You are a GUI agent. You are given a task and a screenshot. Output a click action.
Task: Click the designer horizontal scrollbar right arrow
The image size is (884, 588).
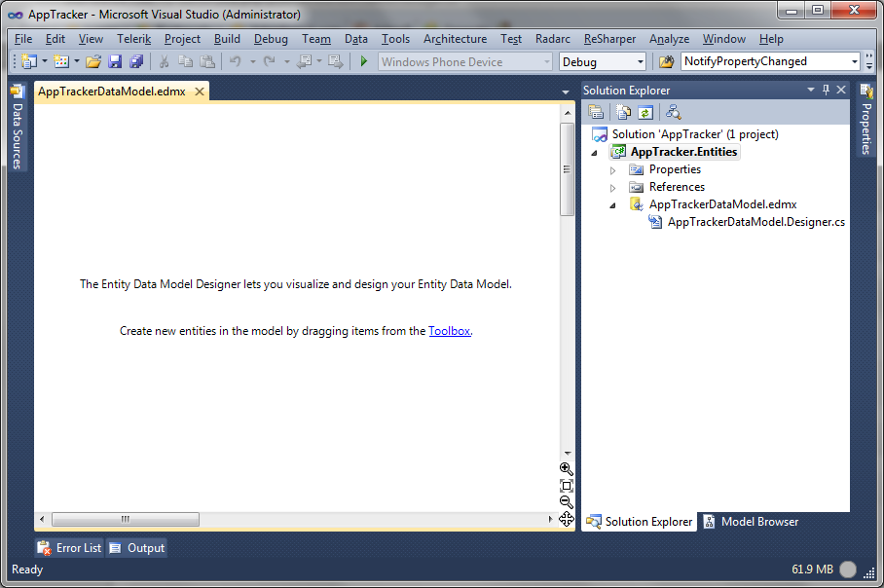[x=551, y=519]
